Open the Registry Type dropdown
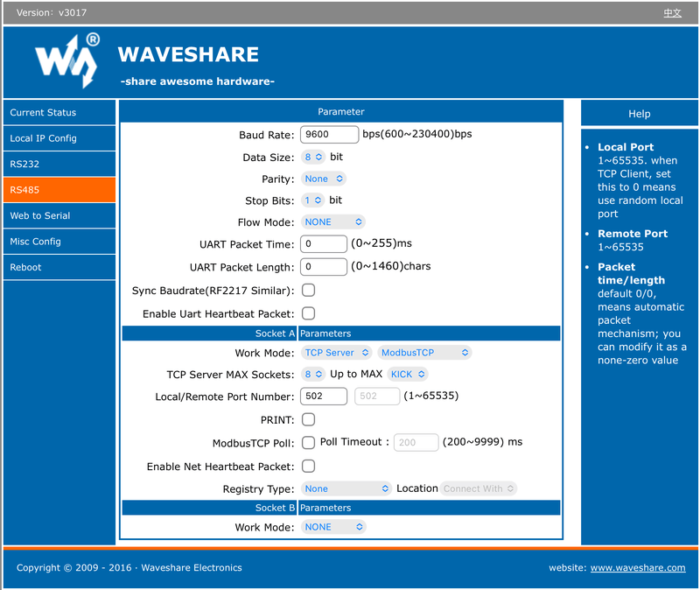The width and height of the screenshot is (700, 590). (x=346, y=488)
